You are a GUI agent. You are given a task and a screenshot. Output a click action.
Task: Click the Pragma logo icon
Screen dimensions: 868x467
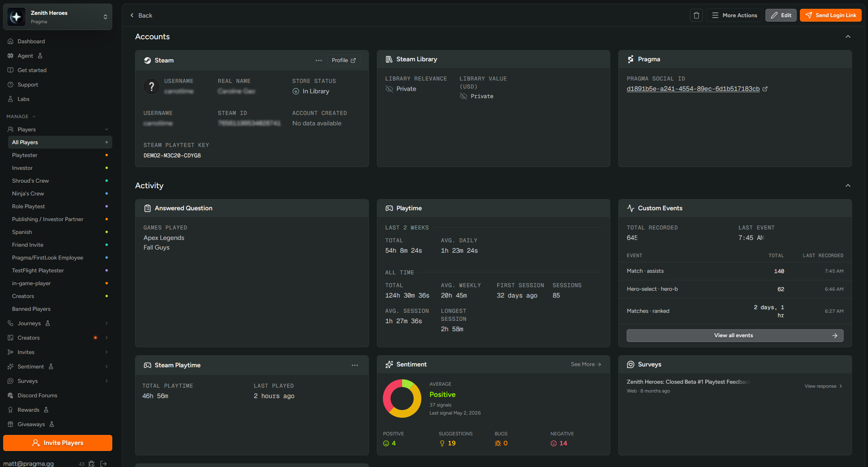(631, 59)
